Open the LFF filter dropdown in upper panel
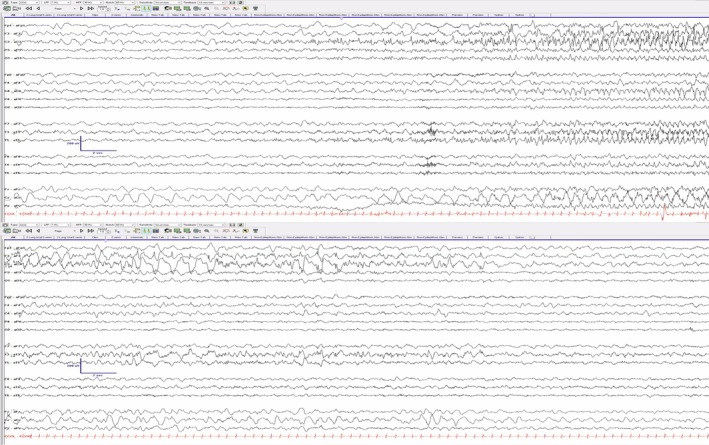This screenshot has width=709, height=445. pyautogui.click(x=61, y=2)
